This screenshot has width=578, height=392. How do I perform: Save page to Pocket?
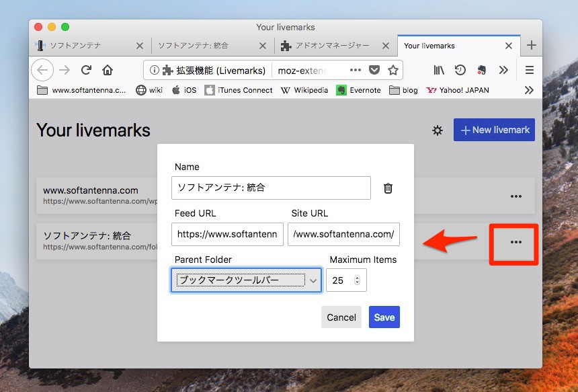click(x=374, y=70)
